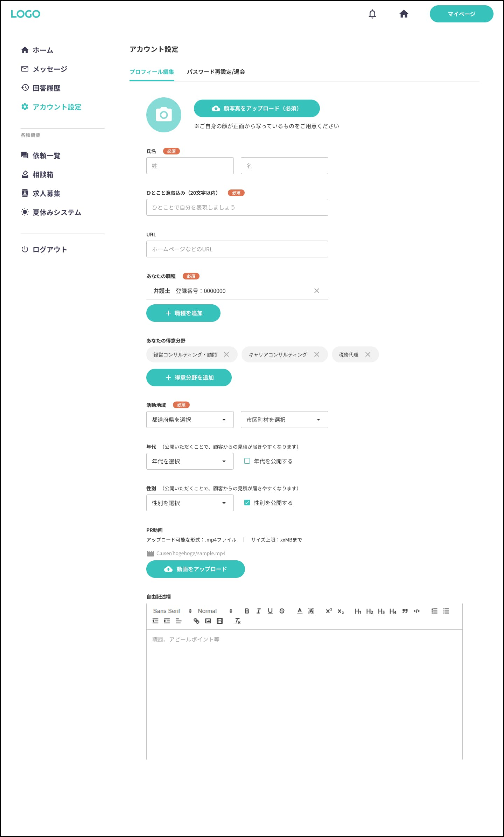The image size is (504, 837).
Task: Remove the 税務代理 specialty tag
Action: coord(368,354)
